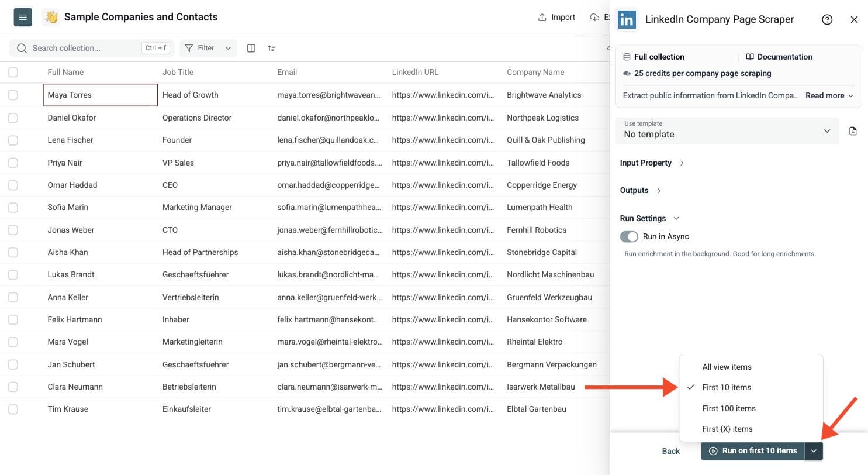Screen dimensions: 868x475
Task: Click the Maya Torres name cell
Action: pyautogui.click(x=100, y=95)
